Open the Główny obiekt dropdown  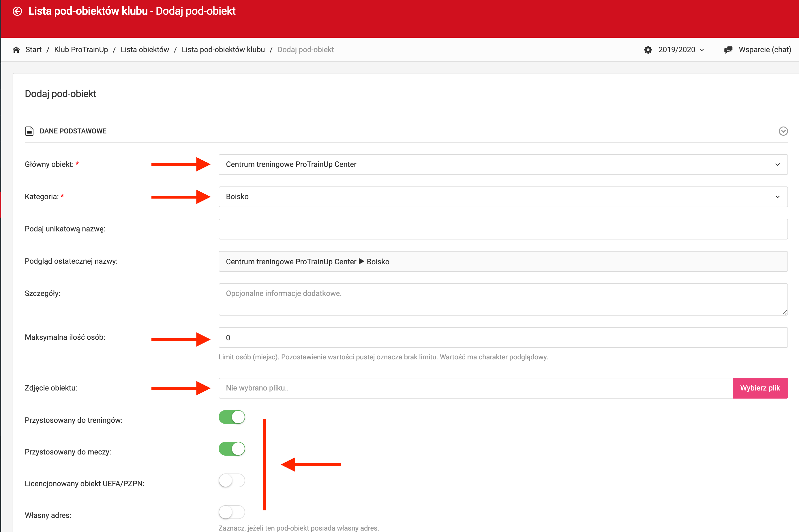click(502, 165)
